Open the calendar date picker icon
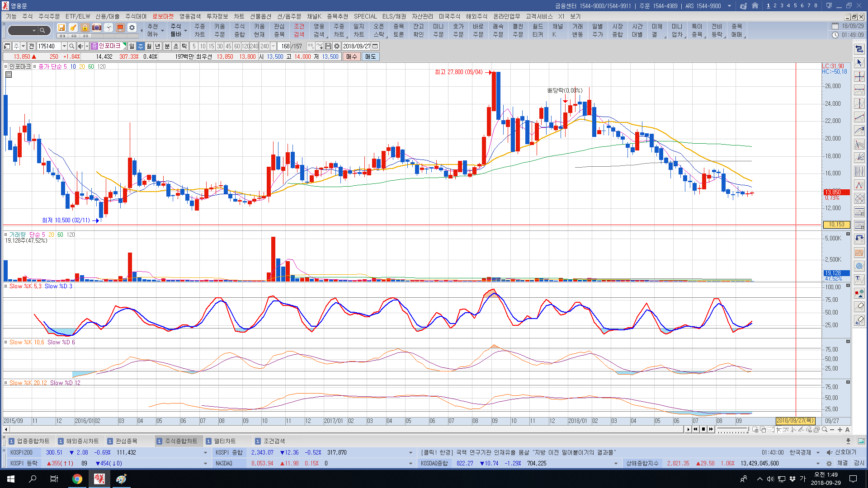This screenshot has height=488, width=868. [375, 46]
